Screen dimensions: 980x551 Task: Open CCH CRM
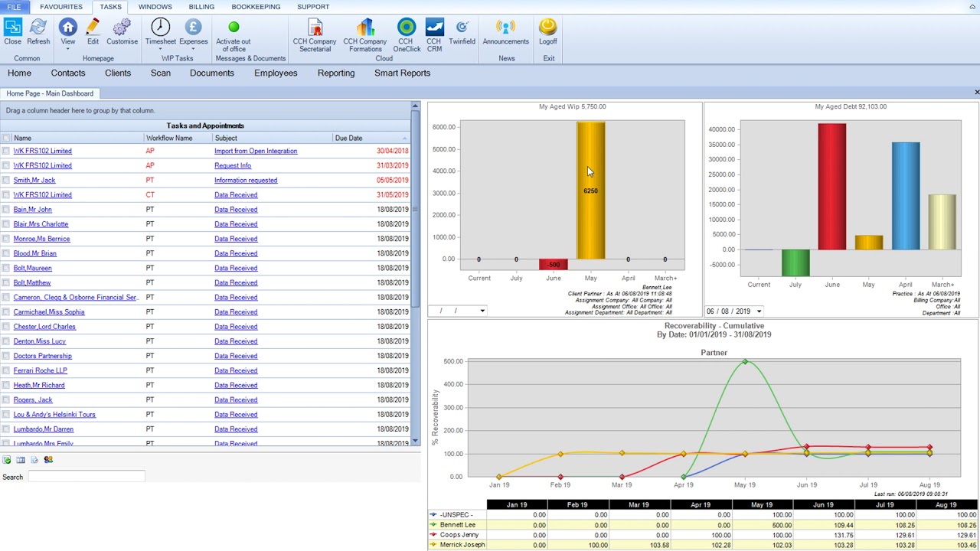(434, 28)
